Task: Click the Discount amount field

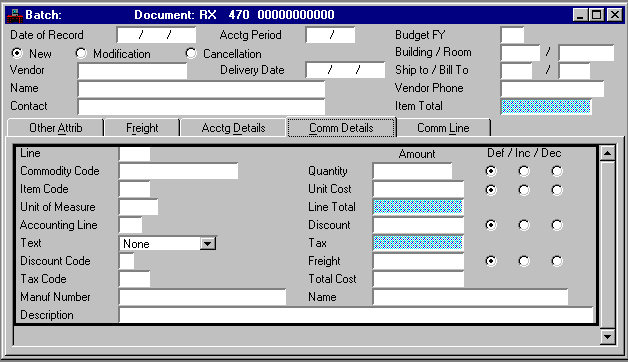Action: (418, 225)
